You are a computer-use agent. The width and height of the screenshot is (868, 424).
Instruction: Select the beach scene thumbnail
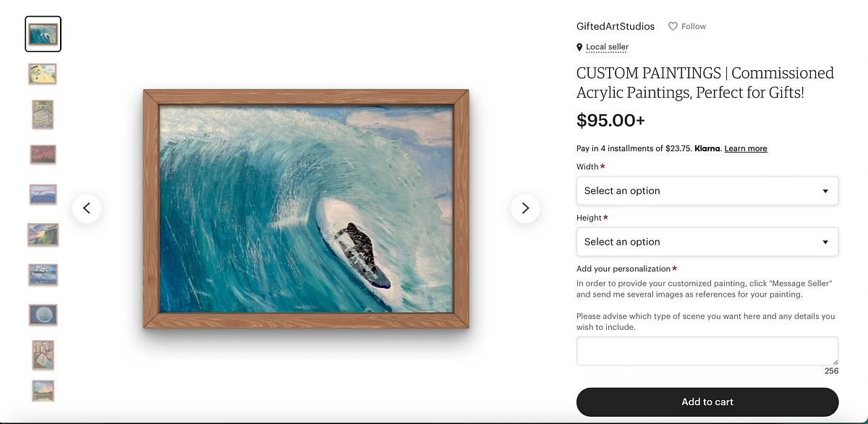43,73
